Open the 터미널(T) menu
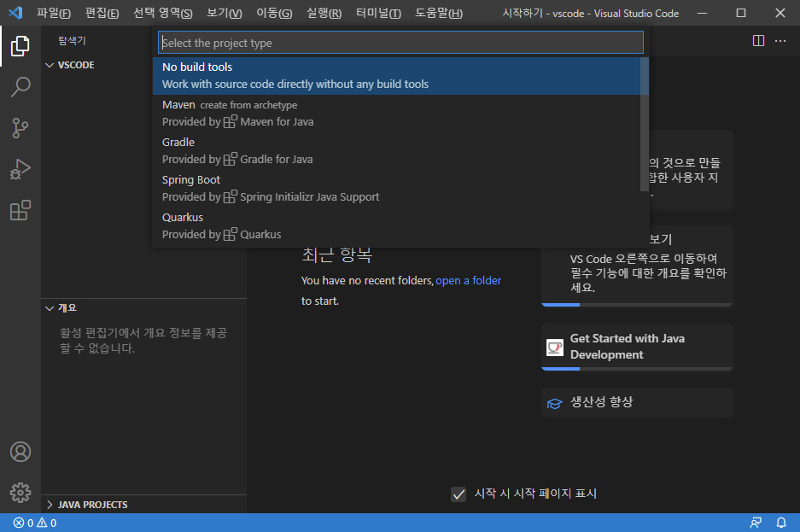Viewport: 800px width, 532px height. [378, 13]
